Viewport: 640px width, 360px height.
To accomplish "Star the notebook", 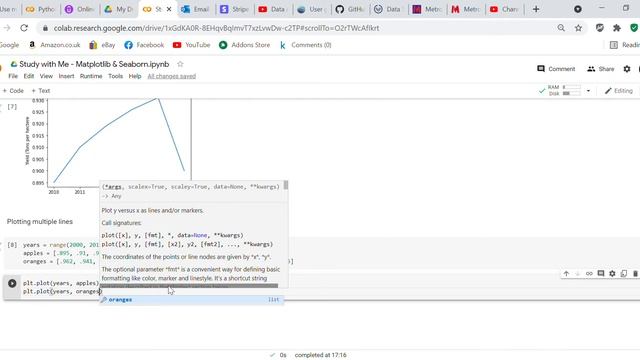I will coord(180,64).
